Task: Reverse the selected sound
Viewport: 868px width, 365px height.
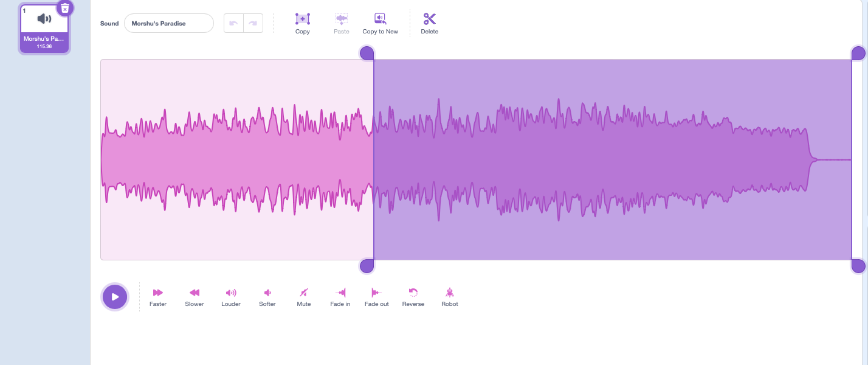Action: tap(413, 293)
